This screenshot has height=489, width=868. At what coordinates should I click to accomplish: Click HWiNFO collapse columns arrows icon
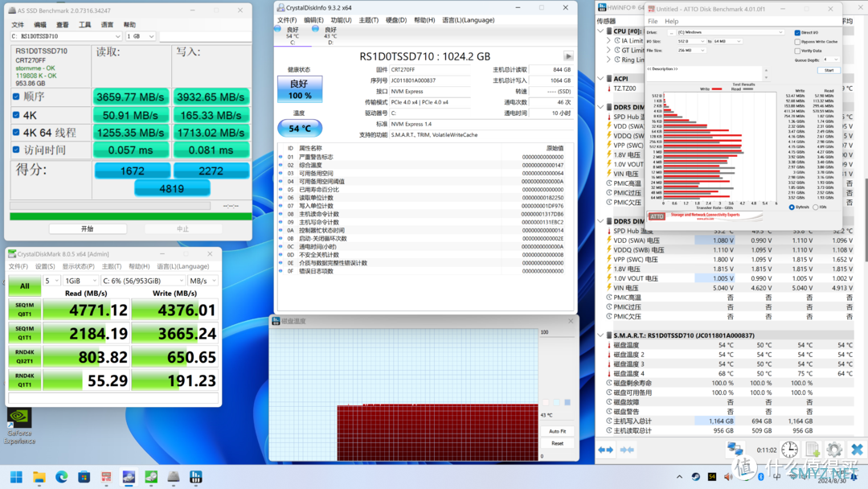(627, 450)
